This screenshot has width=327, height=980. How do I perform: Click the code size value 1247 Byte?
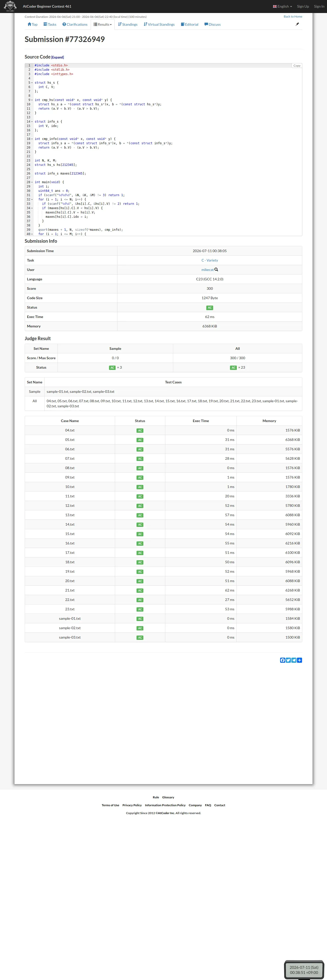pyautogui.click(x=210, y=298)
